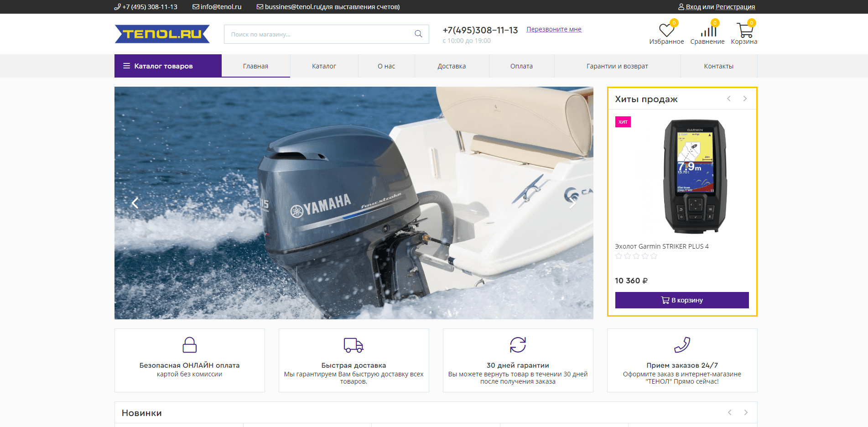Click the secure payment lock icon

point(189,345)
